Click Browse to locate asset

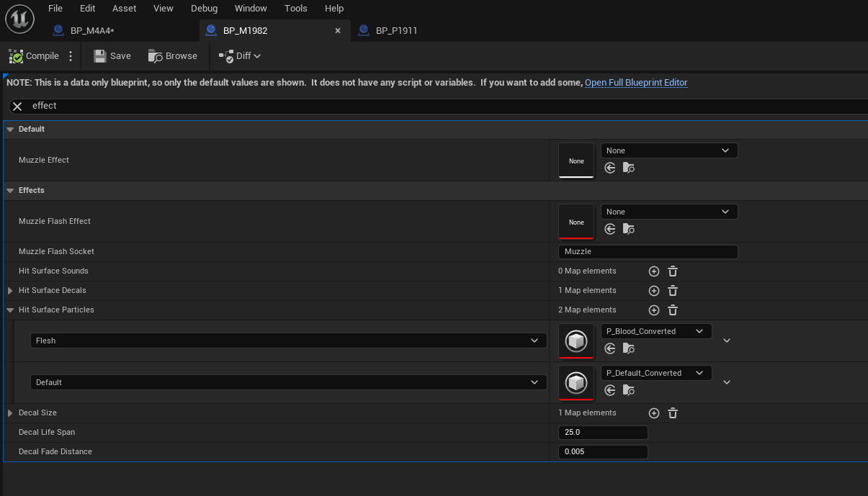tap(173, 56)
